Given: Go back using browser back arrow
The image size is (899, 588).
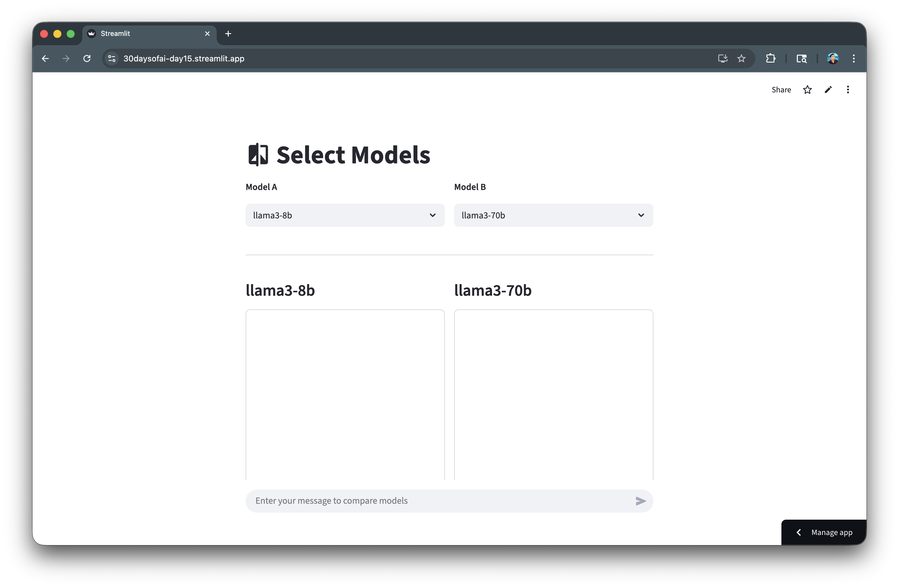Looking at the screenshot, I should tap(45, 59).
